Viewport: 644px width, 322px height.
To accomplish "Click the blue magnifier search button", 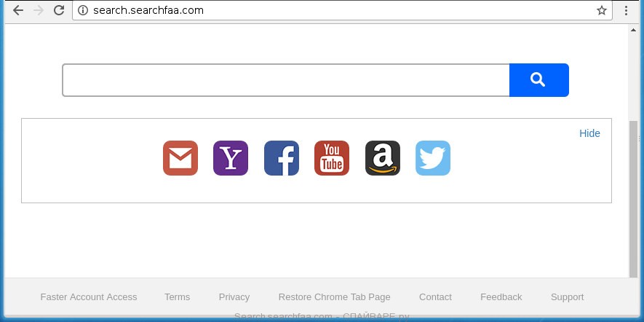I will coord(539,80).
